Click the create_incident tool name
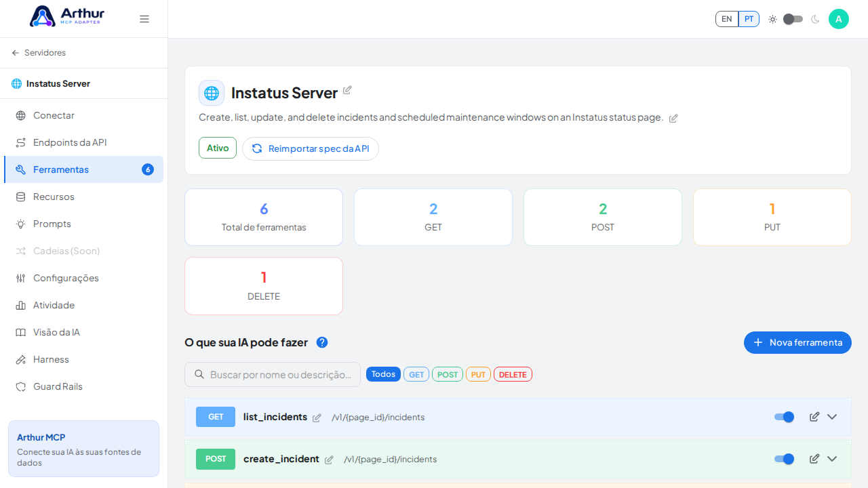Screen dimensions: 868x488 click(x=281, y=459)
